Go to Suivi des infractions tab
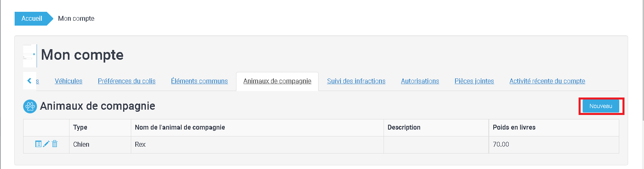The image size is (644, 169). coord(356,81)
